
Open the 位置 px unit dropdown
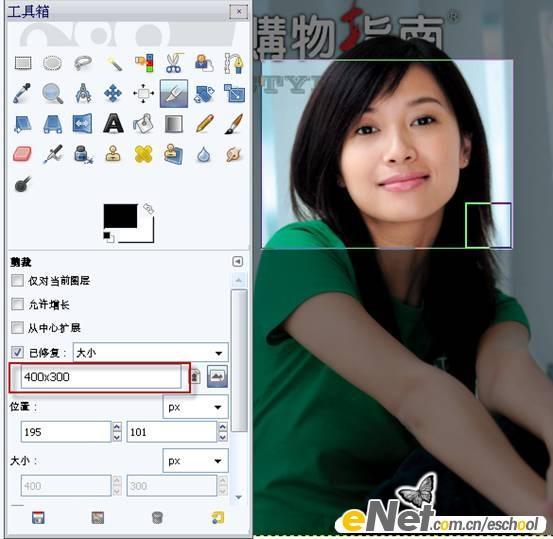click(195, 407)
